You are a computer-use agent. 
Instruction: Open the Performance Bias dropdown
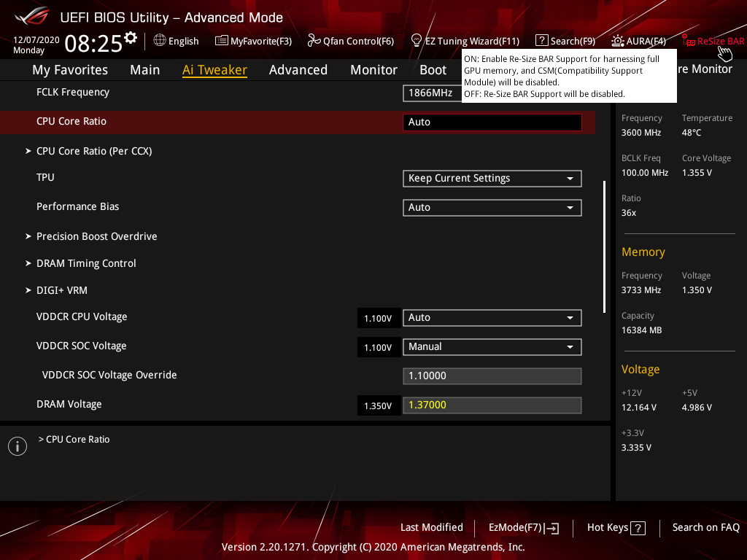pos(492,207)
